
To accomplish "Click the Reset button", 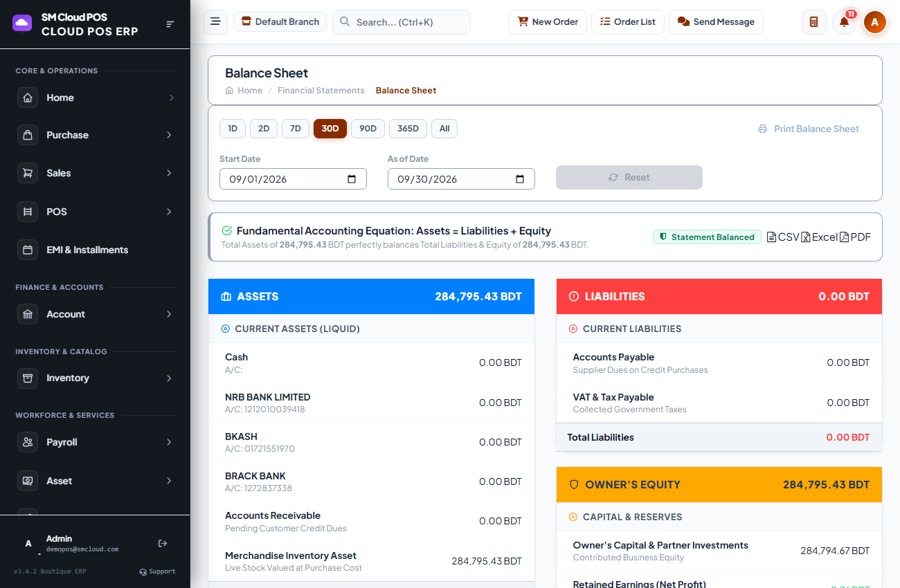I will click(629, 177).
